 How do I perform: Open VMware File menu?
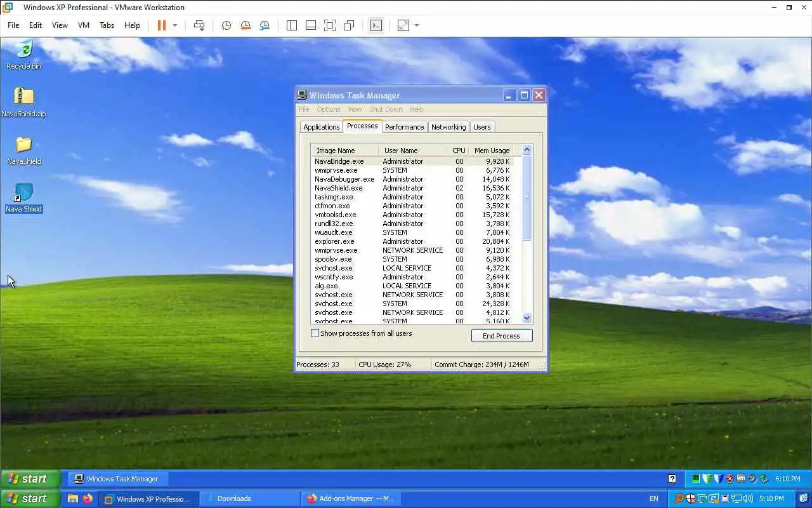[13, 25]
